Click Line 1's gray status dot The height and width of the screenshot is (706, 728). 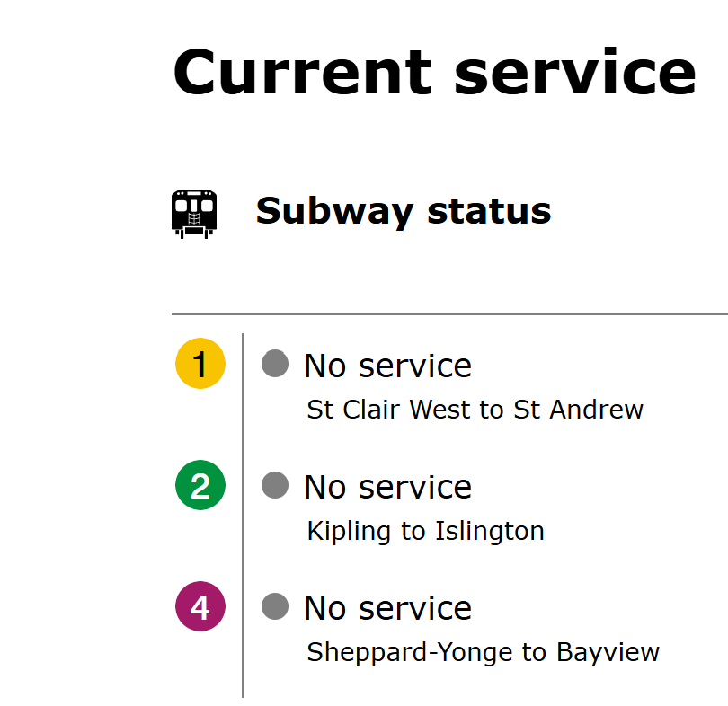(x=275, y=364)
